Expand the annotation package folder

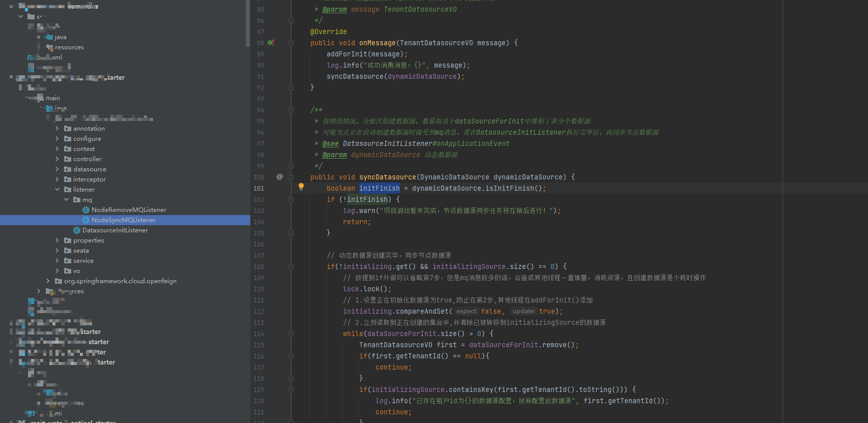pos(57,129)
